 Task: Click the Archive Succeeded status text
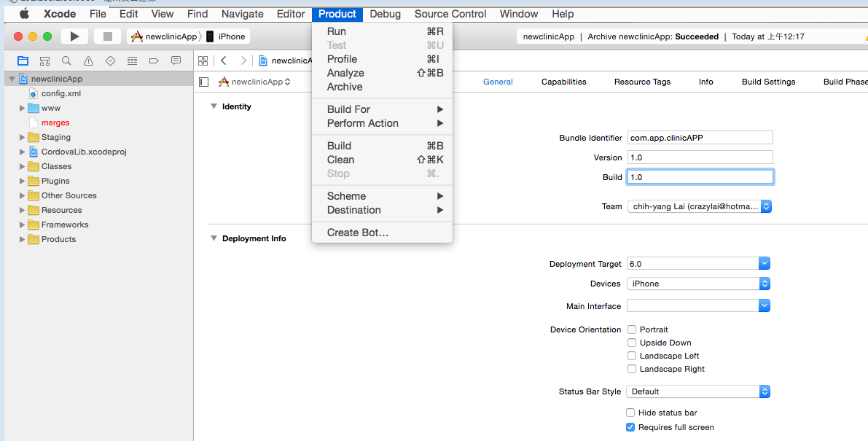[x=653, y=36]
